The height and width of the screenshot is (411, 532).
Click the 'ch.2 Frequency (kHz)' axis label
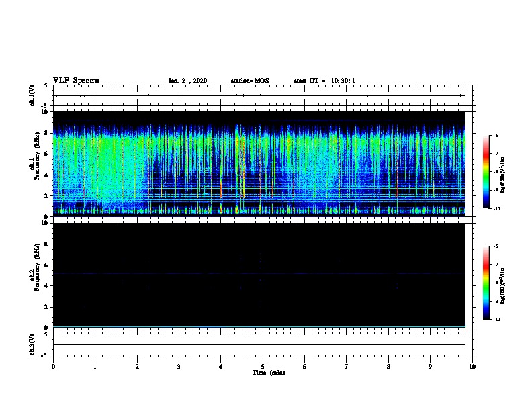34,267
